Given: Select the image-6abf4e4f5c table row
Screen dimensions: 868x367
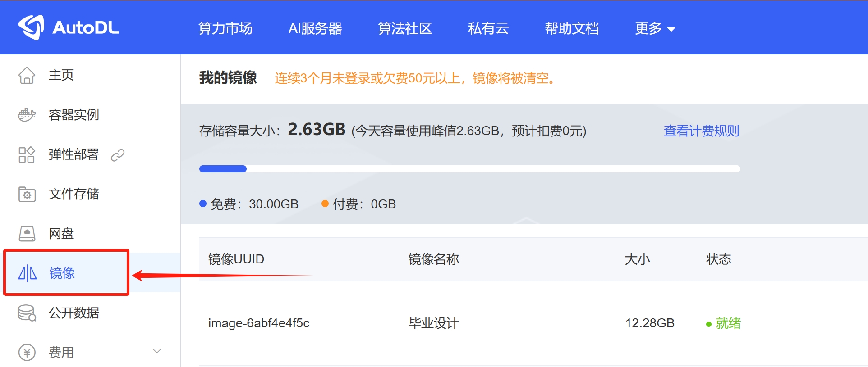Looking at the screenshot, I should [533, 323].
